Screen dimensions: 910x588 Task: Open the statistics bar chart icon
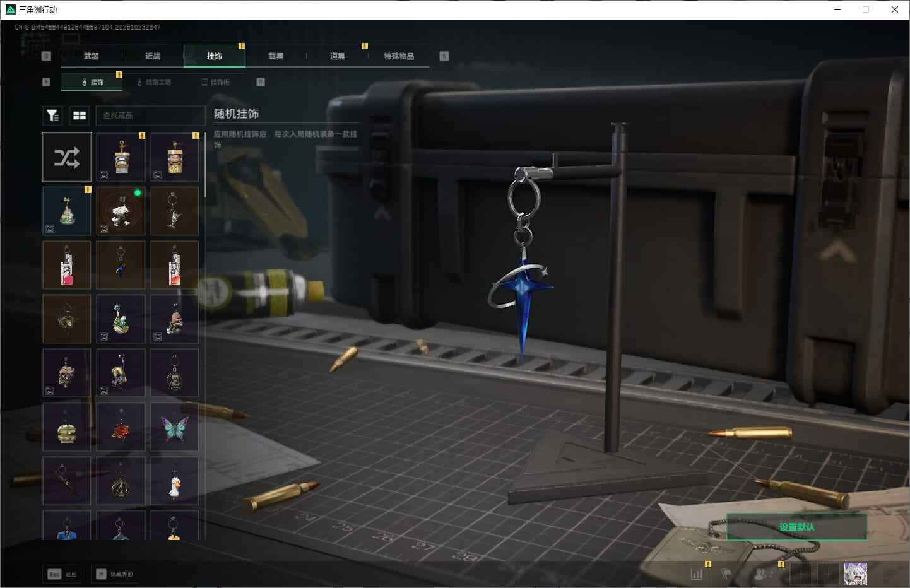[697, 574]
